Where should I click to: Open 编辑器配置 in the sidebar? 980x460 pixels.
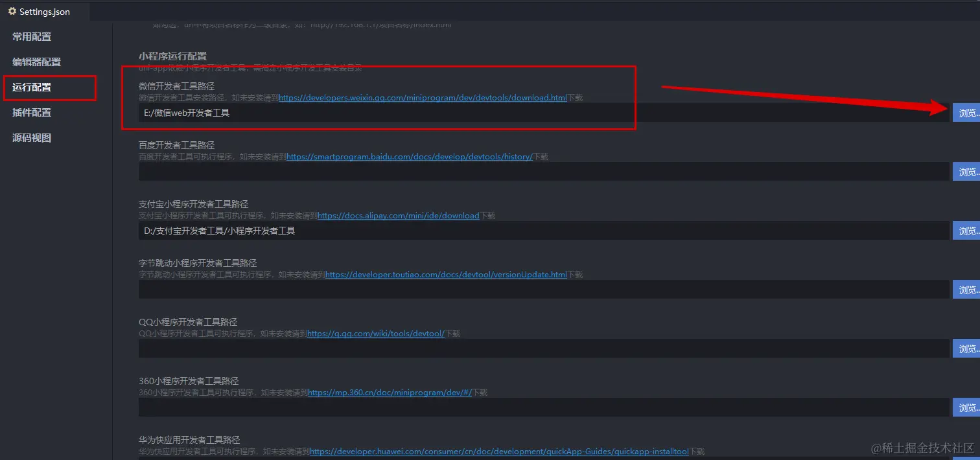coord(36,62)
